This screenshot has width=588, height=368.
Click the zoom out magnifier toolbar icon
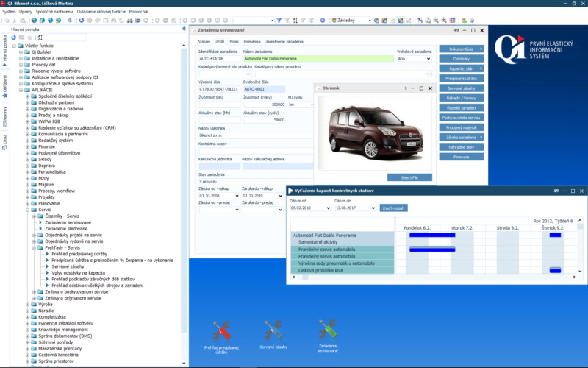click(436, 21)
